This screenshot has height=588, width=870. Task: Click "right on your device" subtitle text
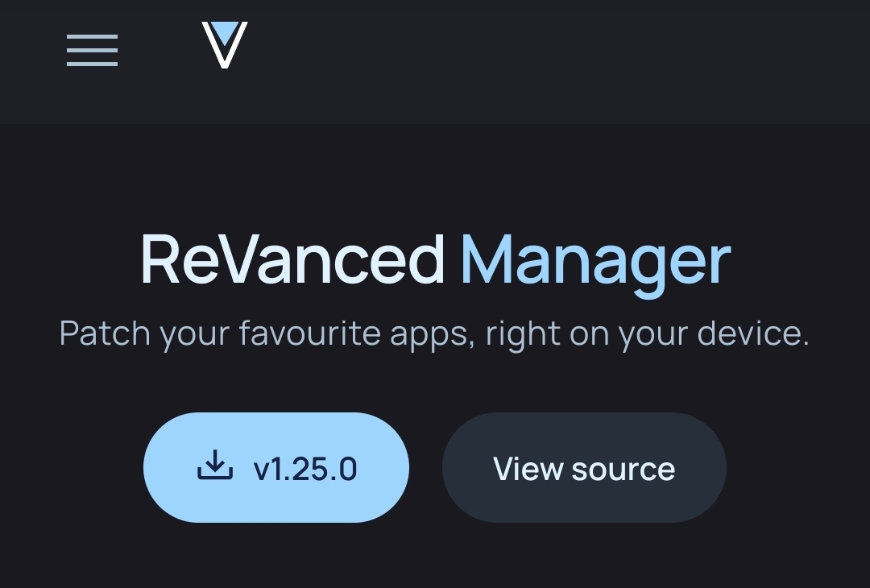tap(648, 334)
